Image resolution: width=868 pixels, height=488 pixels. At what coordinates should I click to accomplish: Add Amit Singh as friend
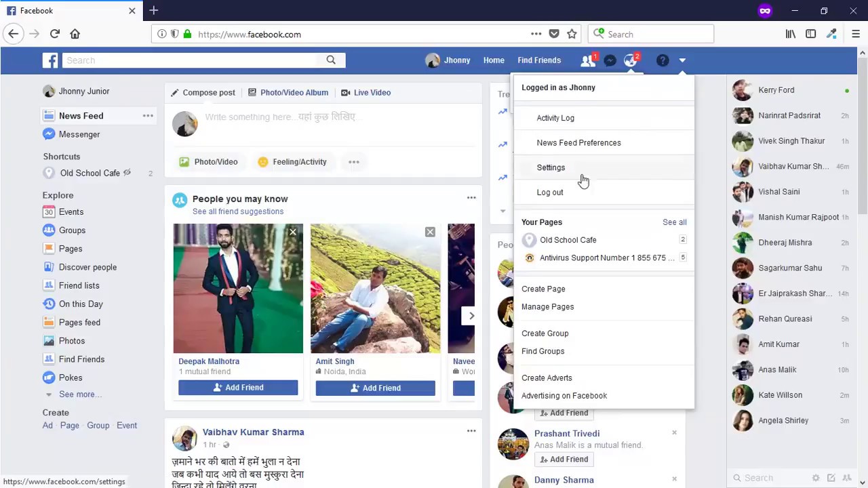point(375,388)
